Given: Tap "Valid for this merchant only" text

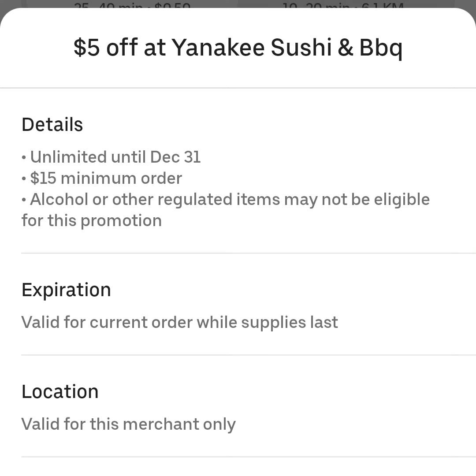Looking at the screenshot, I should click(x=129, y=424).
